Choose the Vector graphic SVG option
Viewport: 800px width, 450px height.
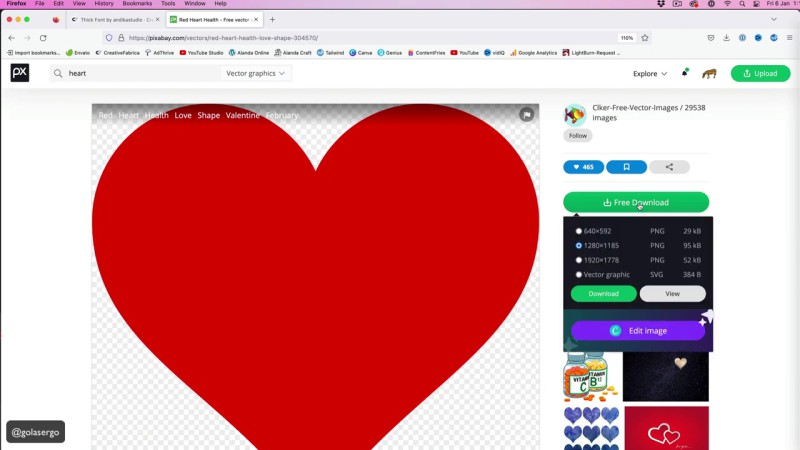point(579,274)
